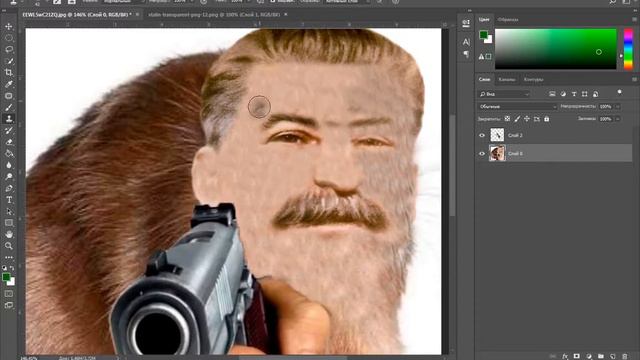Select the History Brush tool
The height and width of the screenshot is (360, 640).
pos(9,130)
